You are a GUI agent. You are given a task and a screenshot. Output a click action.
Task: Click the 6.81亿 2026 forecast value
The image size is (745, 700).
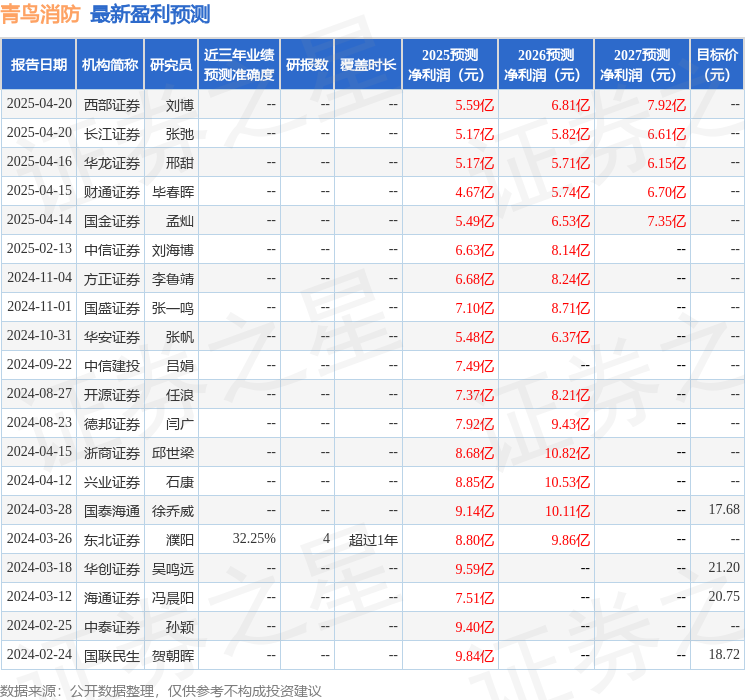[571, 105]
